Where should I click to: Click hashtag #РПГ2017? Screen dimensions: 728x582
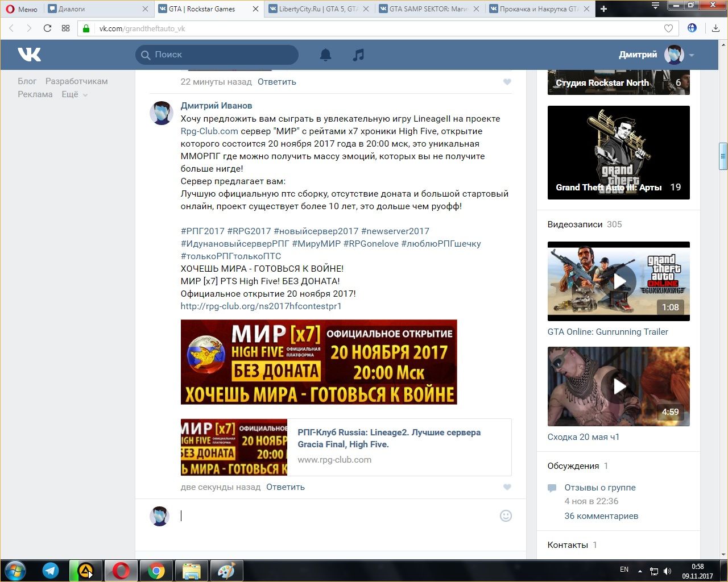(x=202, y=231)
